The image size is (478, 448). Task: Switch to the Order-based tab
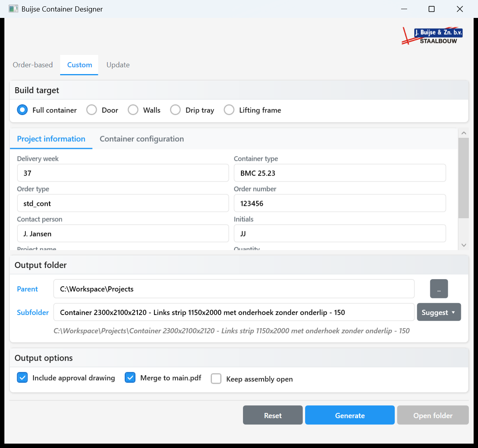click(33, 65)
